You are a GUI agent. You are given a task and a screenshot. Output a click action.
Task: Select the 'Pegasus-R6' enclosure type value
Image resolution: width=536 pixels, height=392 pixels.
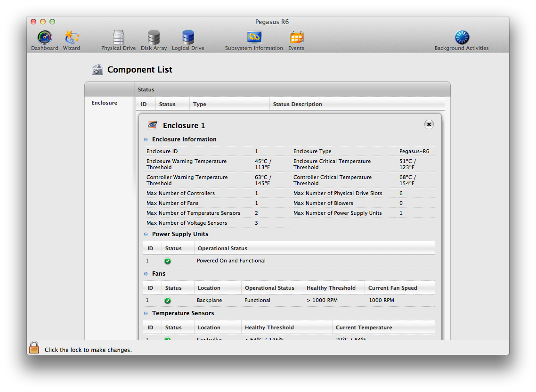[414, 151]
